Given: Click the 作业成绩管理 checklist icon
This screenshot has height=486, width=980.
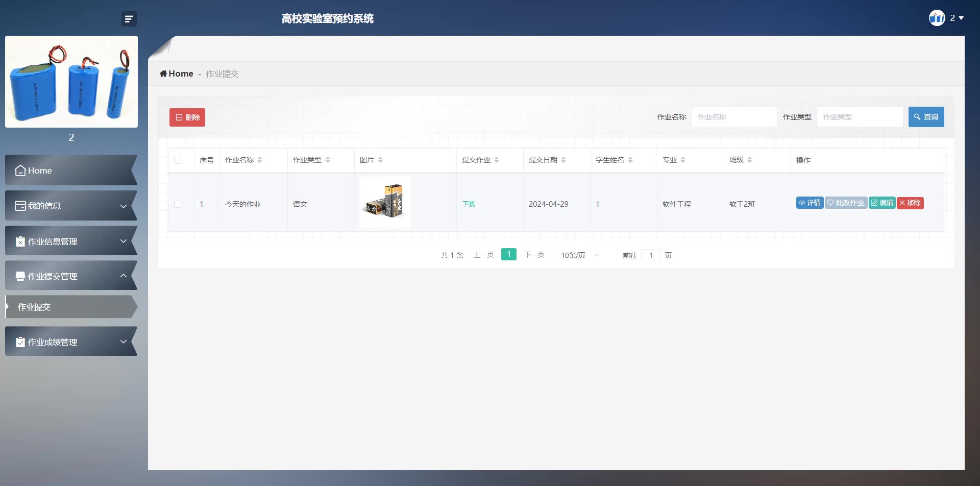Looking at the screenshot, I should click(x=20, y=342).
